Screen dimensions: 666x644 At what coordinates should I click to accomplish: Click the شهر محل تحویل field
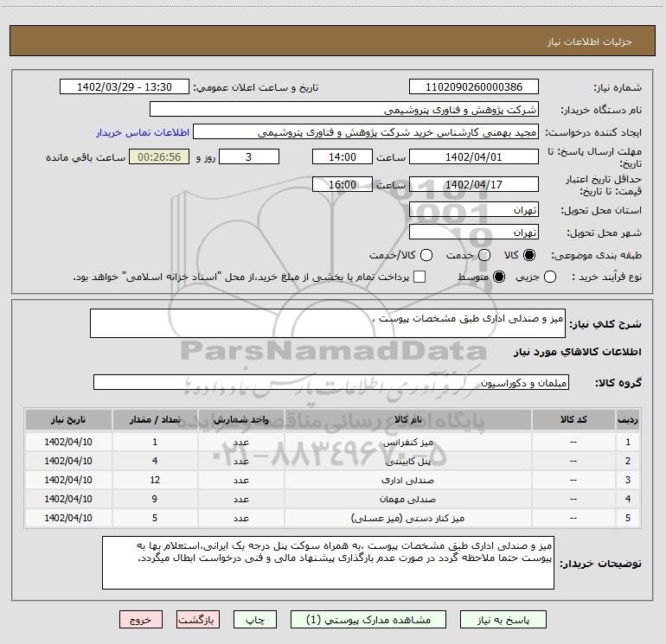474,232
